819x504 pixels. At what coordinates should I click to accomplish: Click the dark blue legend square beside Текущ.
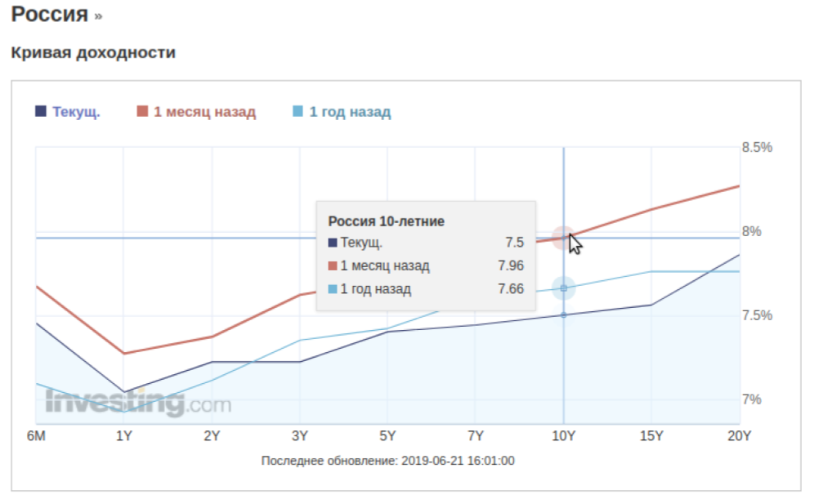(x=41, y=112)
